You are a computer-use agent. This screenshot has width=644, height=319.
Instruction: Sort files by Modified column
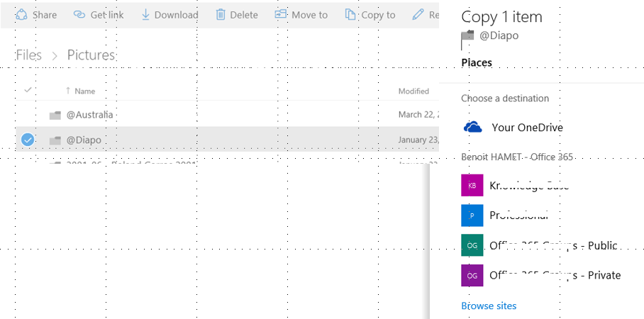coord(413,91)
